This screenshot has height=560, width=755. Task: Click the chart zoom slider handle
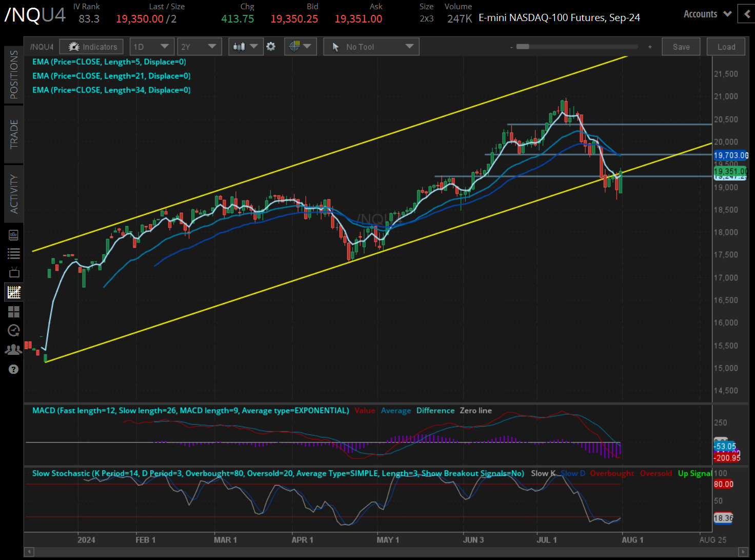523,47
